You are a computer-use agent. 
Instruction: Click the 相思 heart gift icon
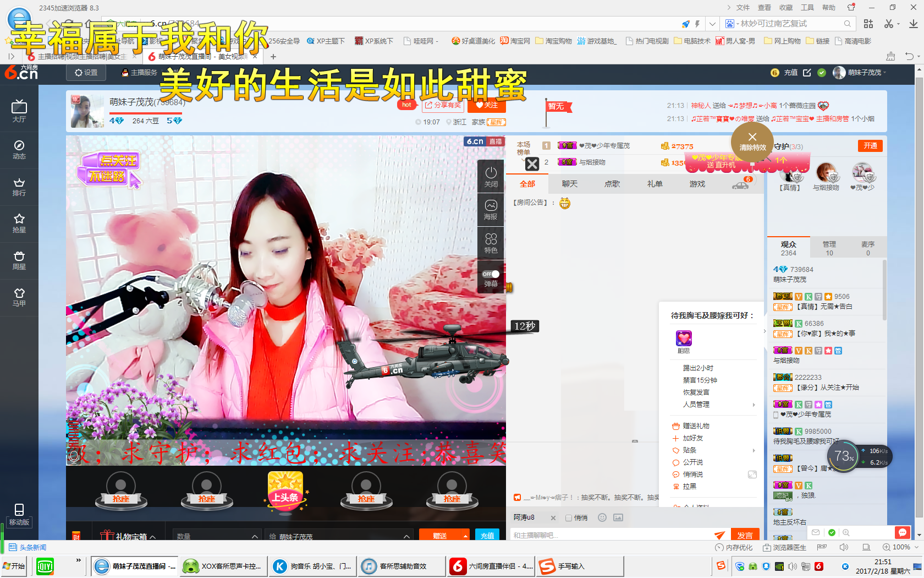click(x=684, y=338)
